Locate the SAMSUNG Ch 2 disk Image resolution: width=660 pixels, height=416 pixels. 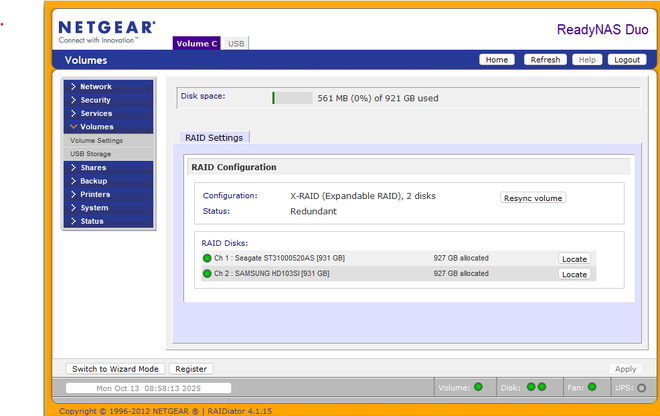click(574, 275)
